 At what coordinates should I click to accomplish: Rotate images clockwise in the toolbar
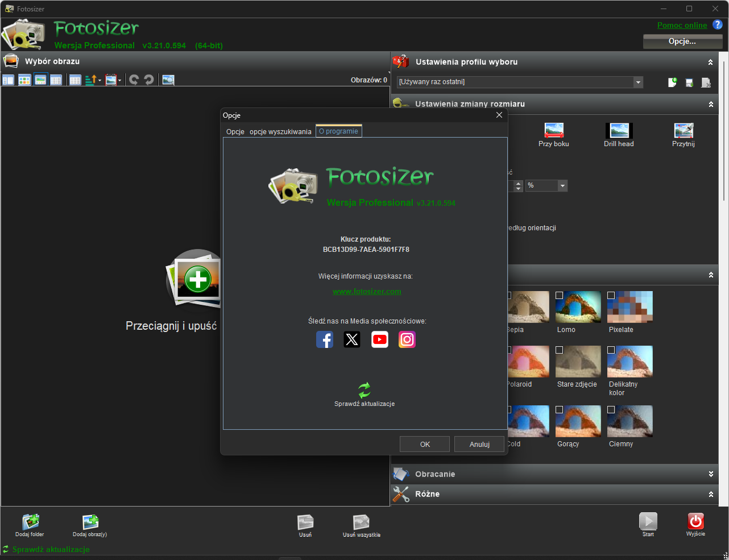[149, 80]
